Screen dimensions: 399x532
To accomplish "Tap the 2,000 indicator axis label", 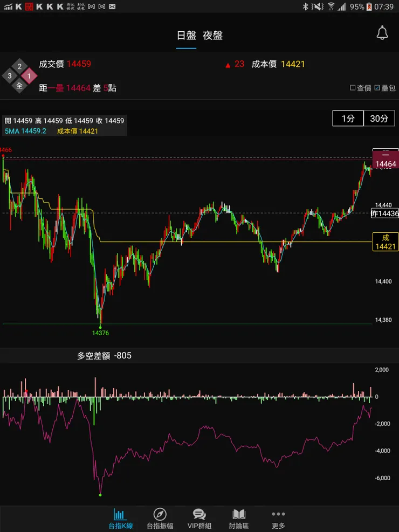I will [x=382, y=370].
